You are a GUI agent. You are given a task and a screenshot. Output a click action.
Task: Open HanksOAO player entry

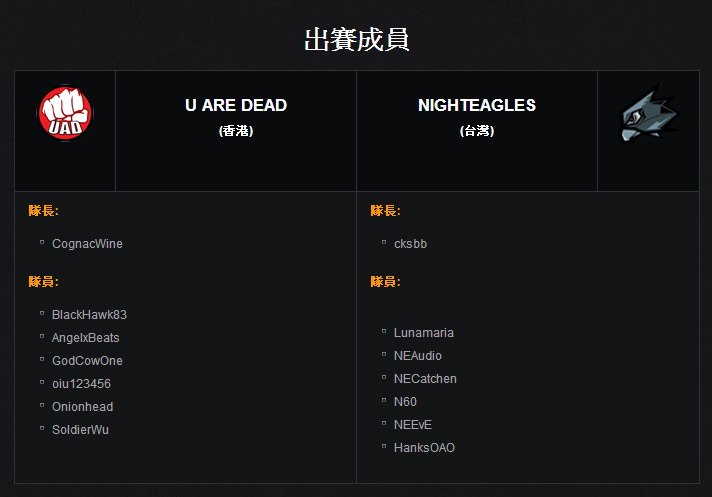click(424, 448)
